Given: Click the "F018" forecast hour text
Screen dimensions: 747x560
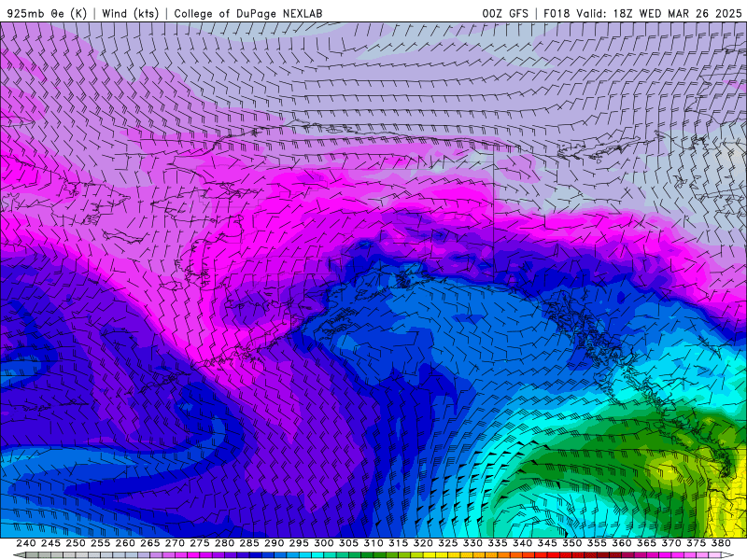Looking at the screenshot, I should pos(557,13).
